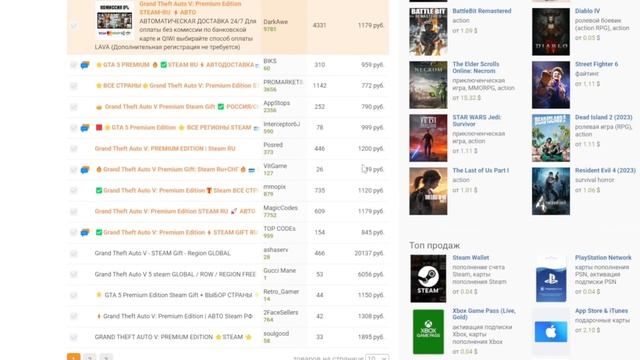The width and height of the screenshot is (640, 360).
Task: Open the STEAM Gift - Region GLOBAL listing
Action: [162, 253]
